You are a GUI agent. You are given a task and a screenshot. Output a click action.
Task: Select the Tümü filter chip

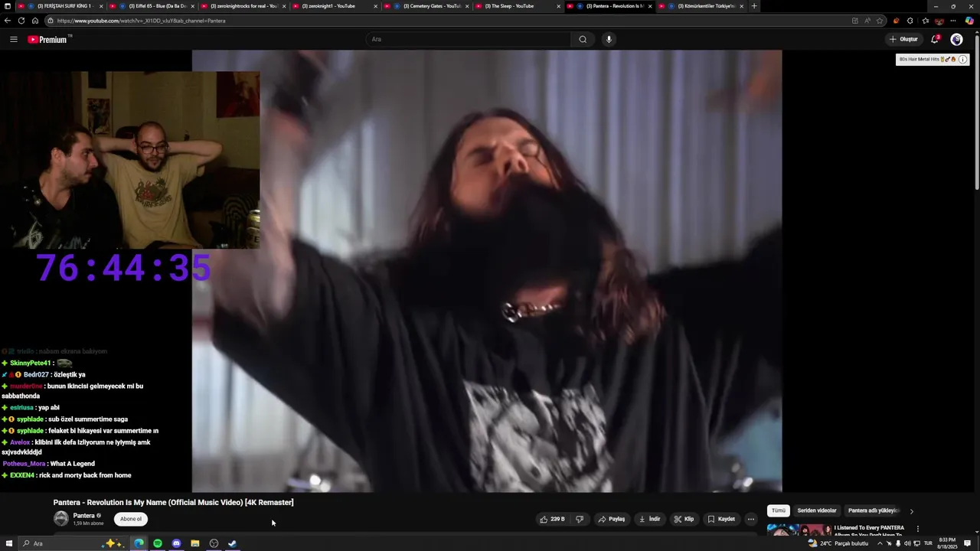click(x=779, y=510)
